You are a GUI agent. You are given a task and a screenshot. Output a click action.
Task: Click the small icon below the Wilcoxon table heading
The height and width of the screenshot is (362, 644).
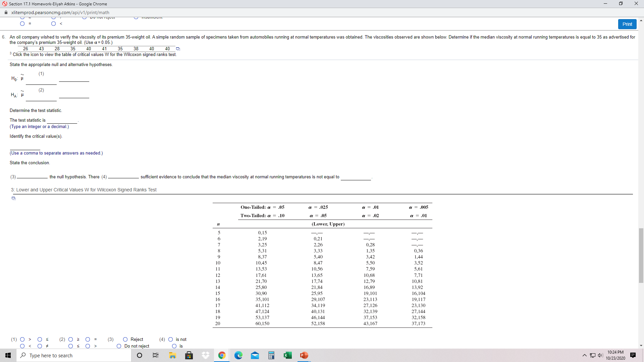click(x=14, y=198)
